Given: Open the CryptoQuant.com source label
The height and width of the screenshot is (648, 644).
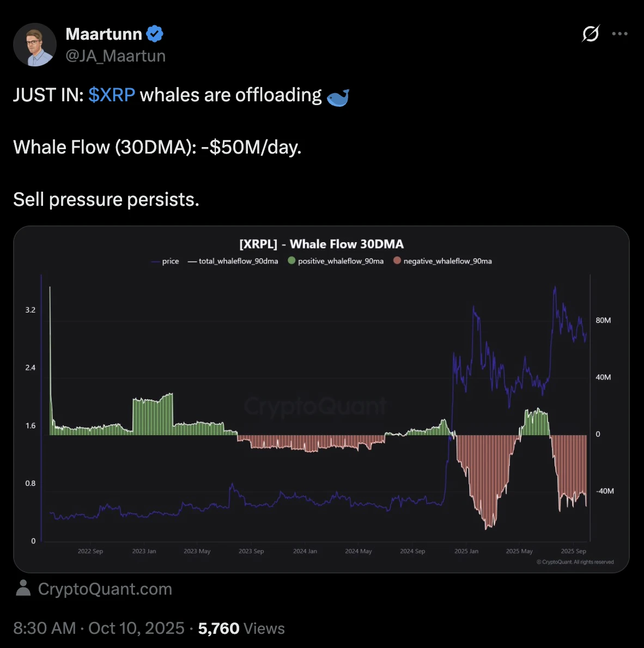Looking at the screenshot, I should pos(105,589).
